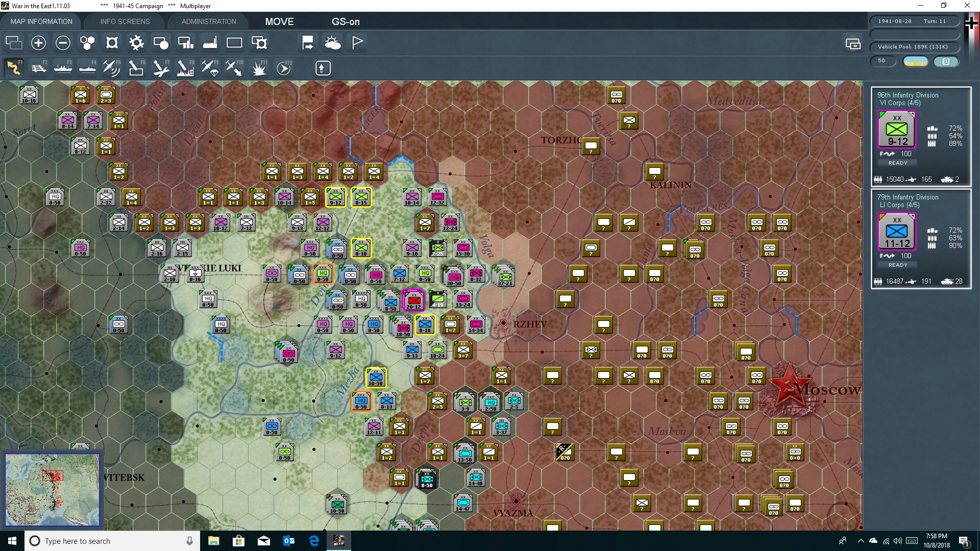Screen dimensions: 980x551
Task: Click the overlapping windows icon in the top toolbar
Action: pyautogui.click(x=14, y=43)
